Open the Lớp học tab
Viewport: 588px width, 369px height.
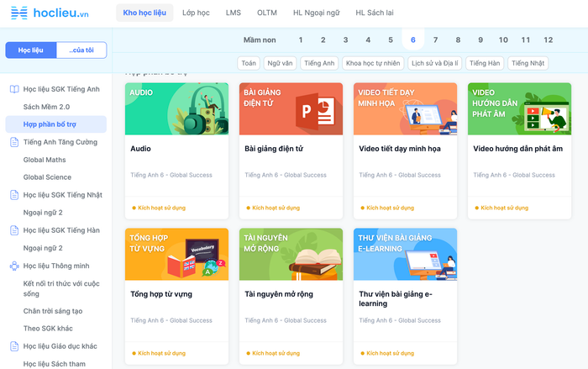195,13
